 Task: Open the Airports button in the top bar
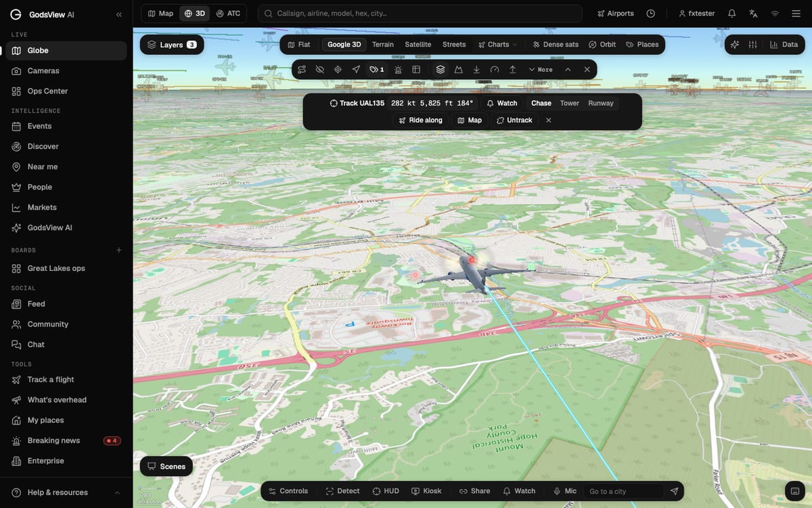pyautogui.click(x=615, y=14)
